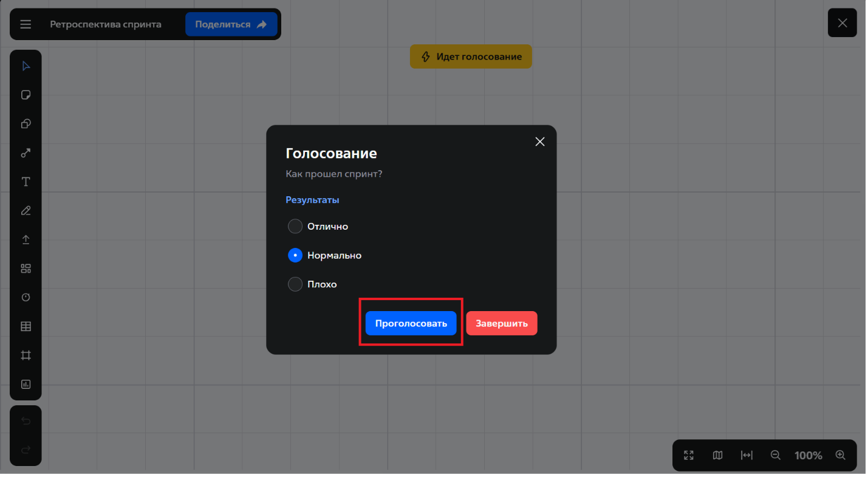Zoom in with the plus magnifier
This screenshot has height=480, width=868.
coord(840,455)
